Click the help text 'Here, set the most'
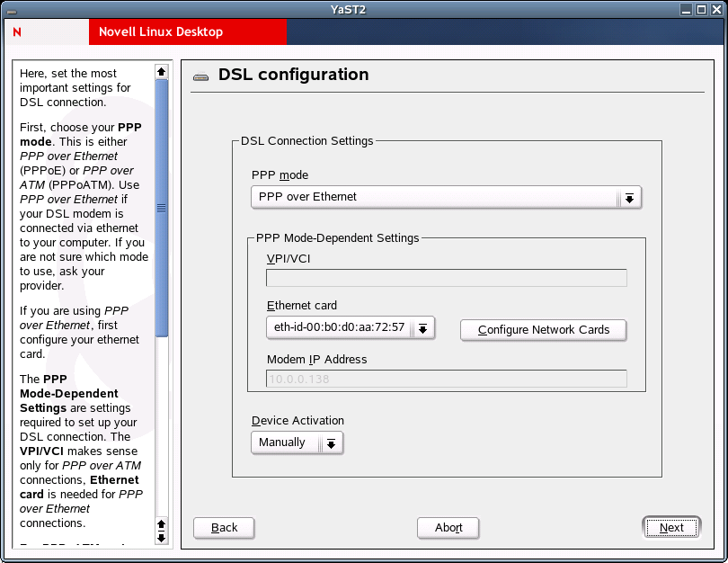Viewport: 728px width, 563px height. (67, 74)
